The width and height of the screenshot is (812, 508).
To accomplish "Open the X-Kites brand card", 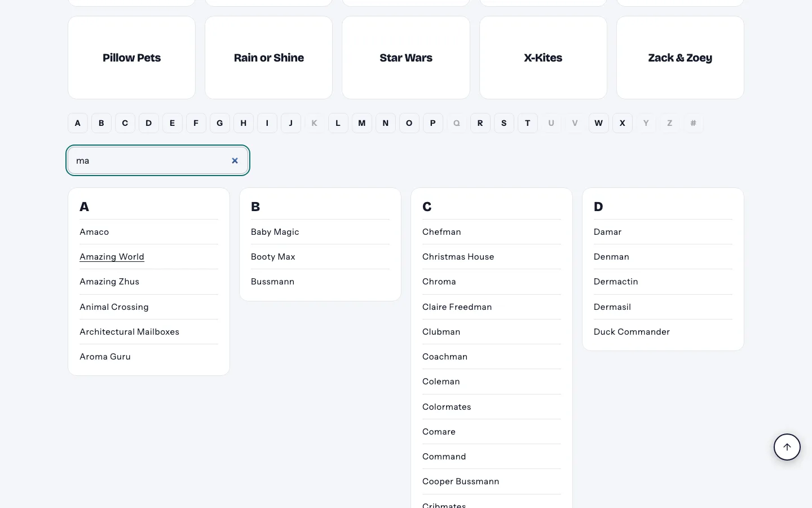I will tap(543, 58).
